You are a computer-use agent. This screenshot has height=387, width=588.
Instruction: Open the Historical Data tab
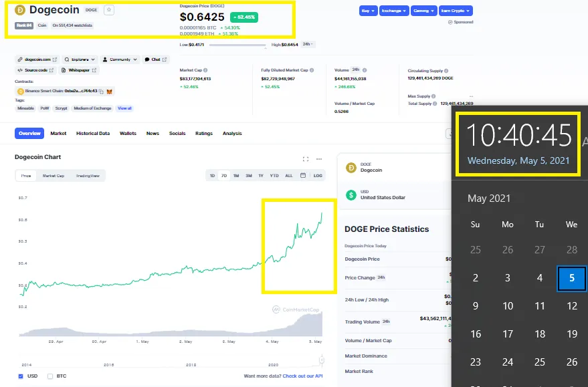click(93, 134)
